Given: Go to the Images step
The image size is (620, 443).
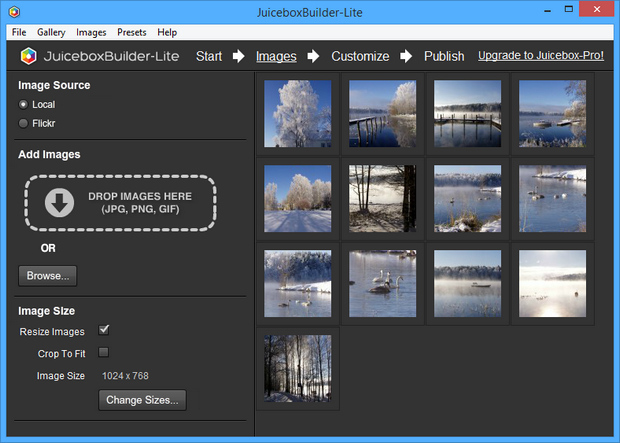Looking at the screenshot, I should (x=276, y=56).
